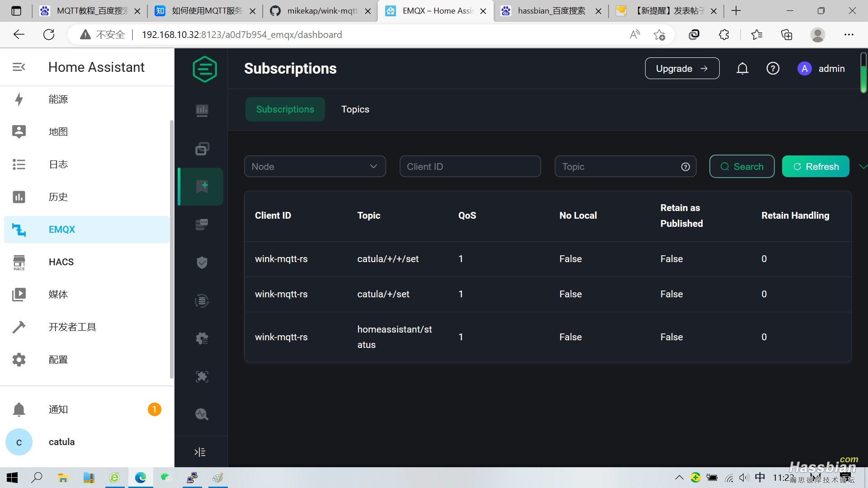Click the Settings gear icon in EMQX
Screen dimensions: 868x488
(x=202, y=338)
